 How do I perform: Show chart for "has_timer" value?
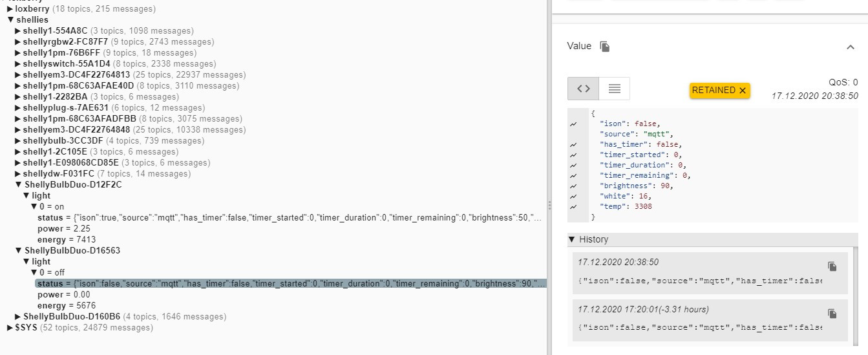point(573,144)
